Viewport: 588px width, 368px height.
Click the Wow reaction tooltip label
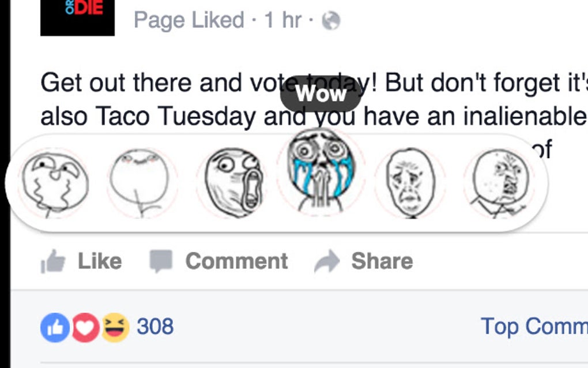point(321,93)
